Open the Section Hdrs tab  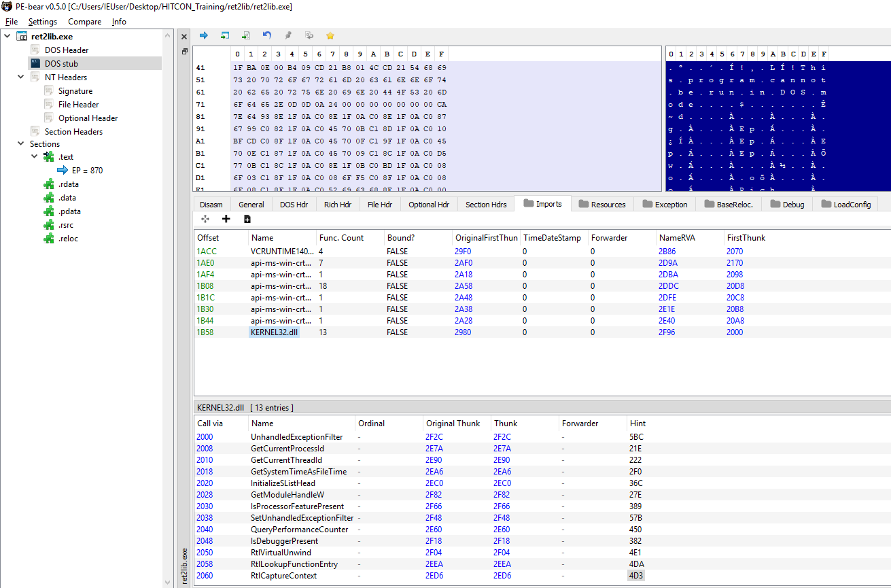pos(485,204)
